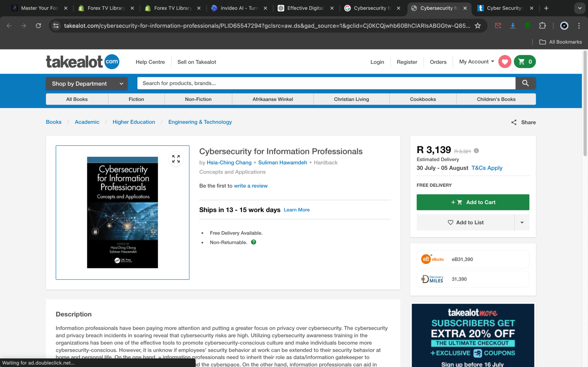Image resolution: width=588 pixels, height=367 pixels.
Task: Open the Higher Education breadcrumb
Action: 134,122
